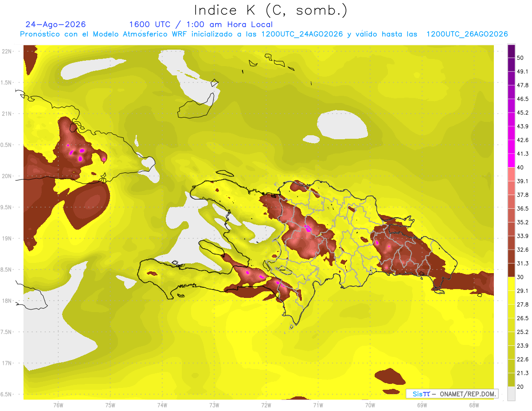Click the legend value '21.3'
Screen dimensions: 532x411
(522, 373)
